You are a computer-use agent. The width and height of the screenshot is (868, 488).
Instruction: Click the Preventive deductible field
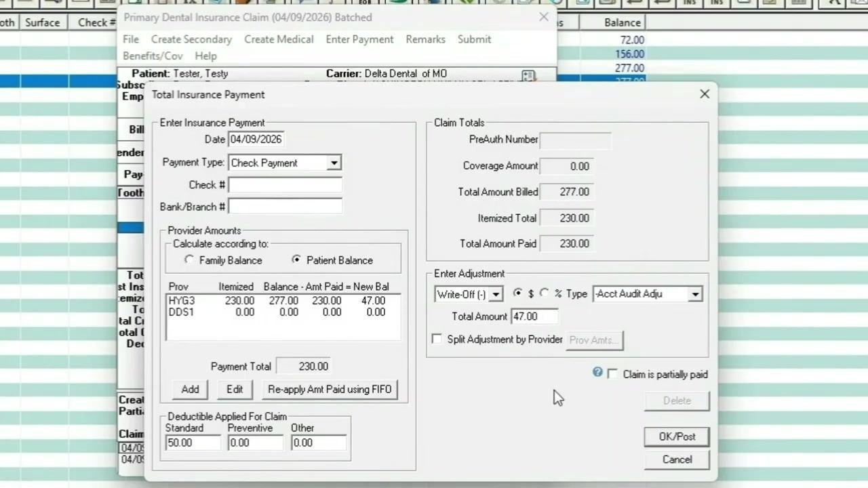[x=255, y=443]
